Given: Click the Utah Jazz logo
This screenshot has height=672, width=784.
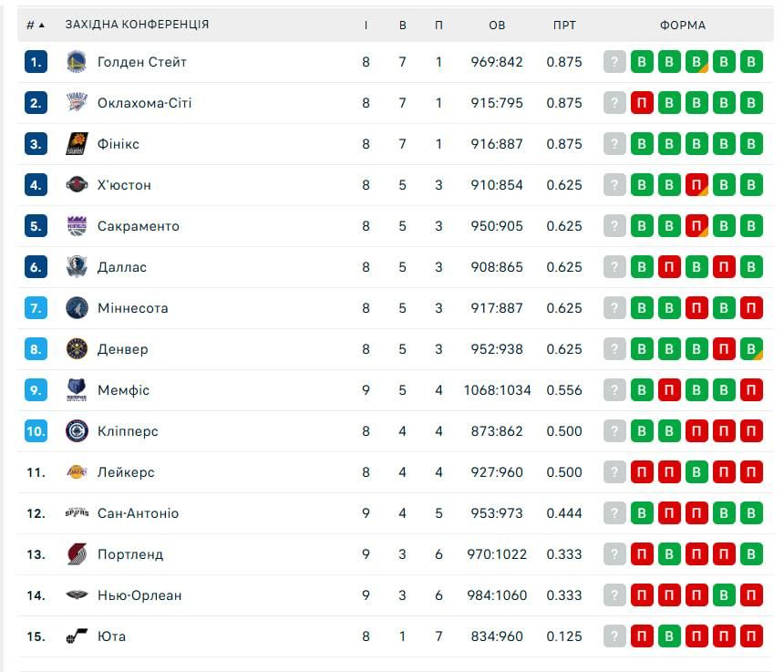Looking at the screenshot, I should pos(77,636).
